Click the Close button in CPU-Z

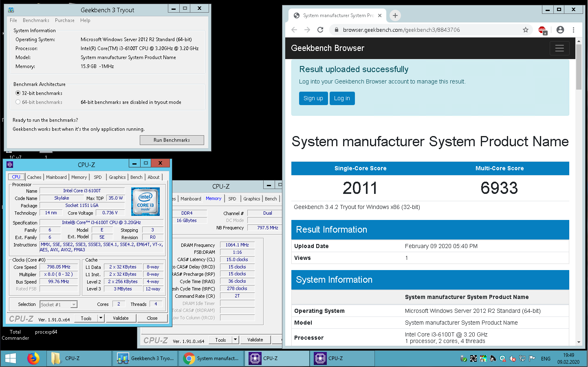(152, 318)
